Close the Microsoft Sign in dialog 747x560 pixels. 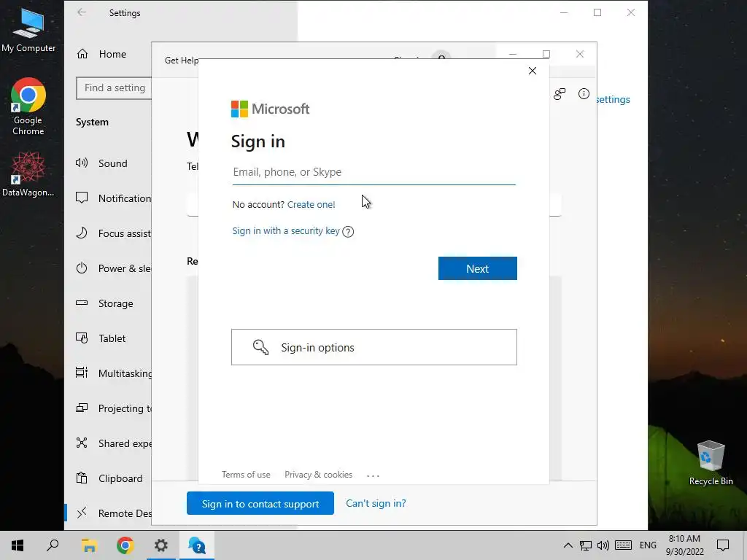pyautogui.click(x=532, y=71)
